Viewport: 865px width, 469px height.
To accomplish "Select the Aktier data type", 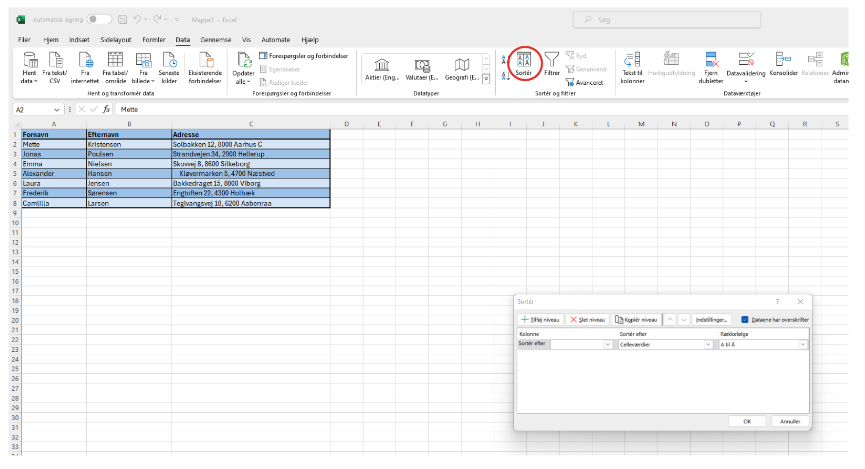I will click(x=381, y=70).
